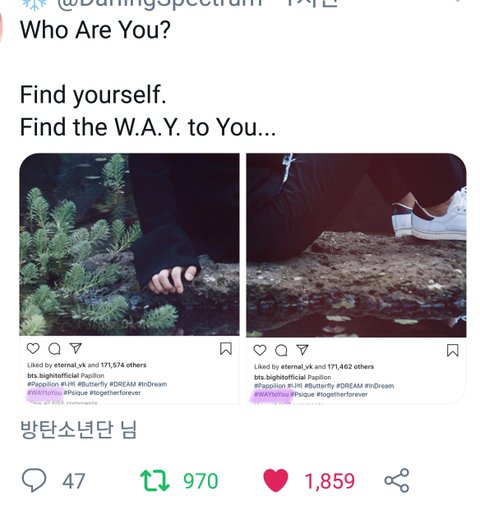
Task: Tap heart icon under left Instagram image
Action: pyautogui.click(x=33, y=348)
